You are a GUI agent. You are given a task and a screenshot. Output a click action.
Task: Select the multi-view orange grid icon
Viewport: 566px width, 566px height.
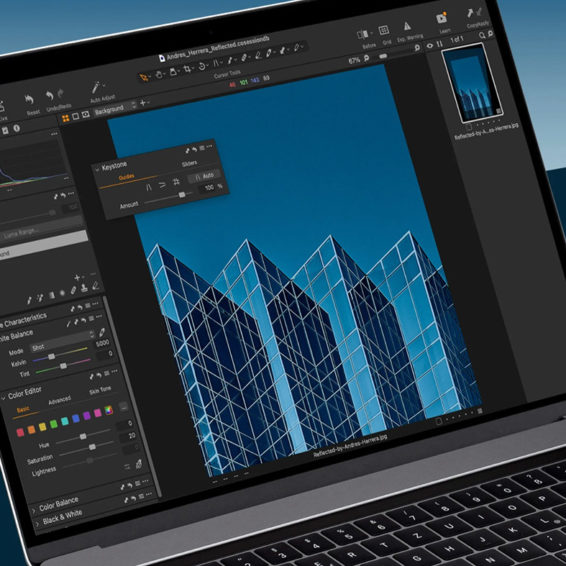[66, 118]
